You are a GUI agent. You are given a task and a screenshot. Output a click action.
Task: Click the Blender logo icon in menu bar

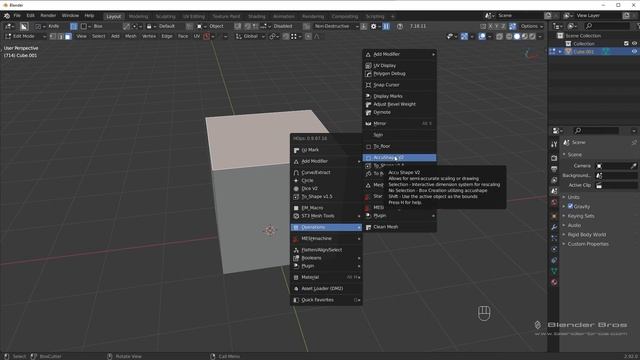(7, 16)
